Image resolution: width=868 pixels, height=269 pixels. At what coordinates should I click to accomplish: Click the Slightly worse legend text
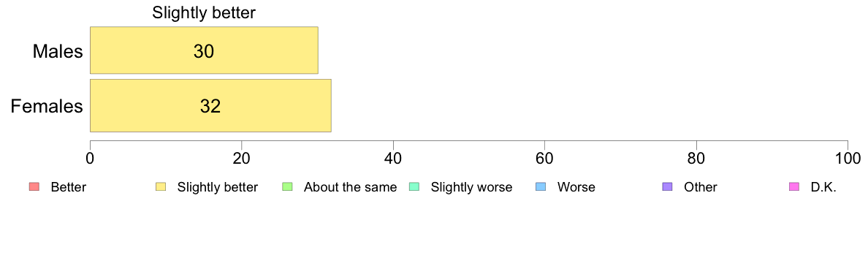pyautogui.click(x=472, y=187)
